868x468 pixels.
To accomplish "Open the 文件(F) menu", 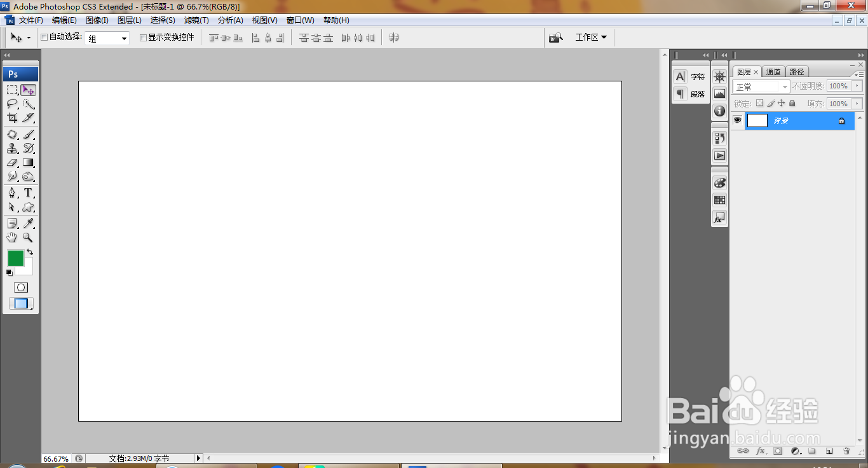I will click(31, 20).
